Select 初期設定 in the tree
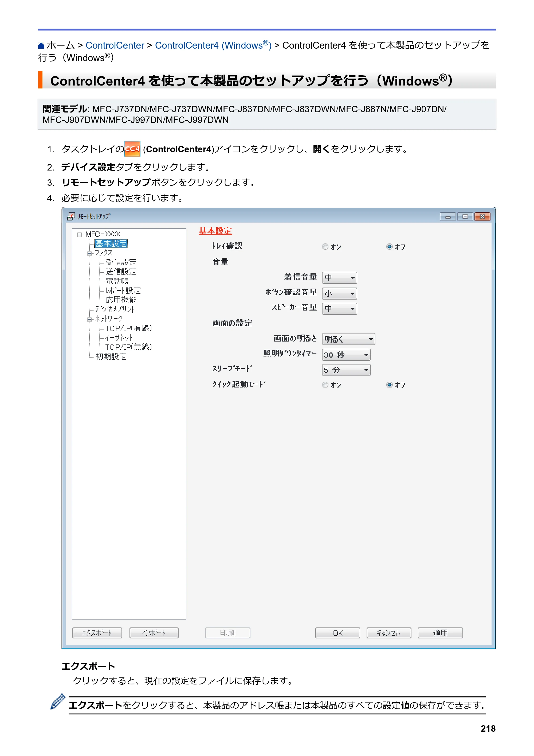The height and width of the screenshot is (756, 534). point(111,356)
